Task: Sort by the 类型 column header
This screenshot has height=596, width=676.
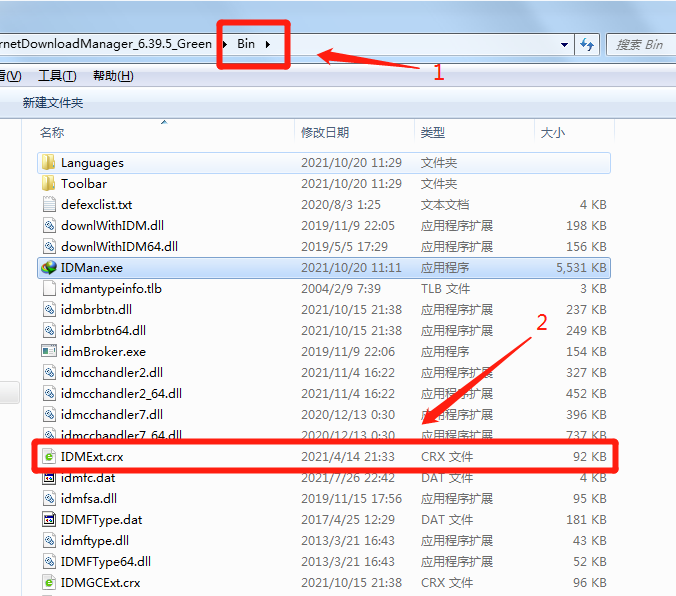Action: point(432,132)
